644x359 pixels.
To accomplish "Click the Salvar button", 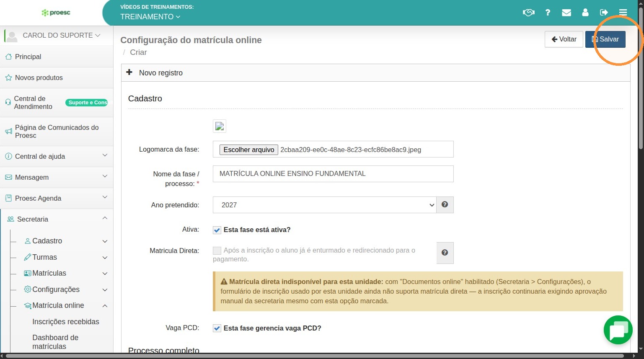I will [605, 39].
